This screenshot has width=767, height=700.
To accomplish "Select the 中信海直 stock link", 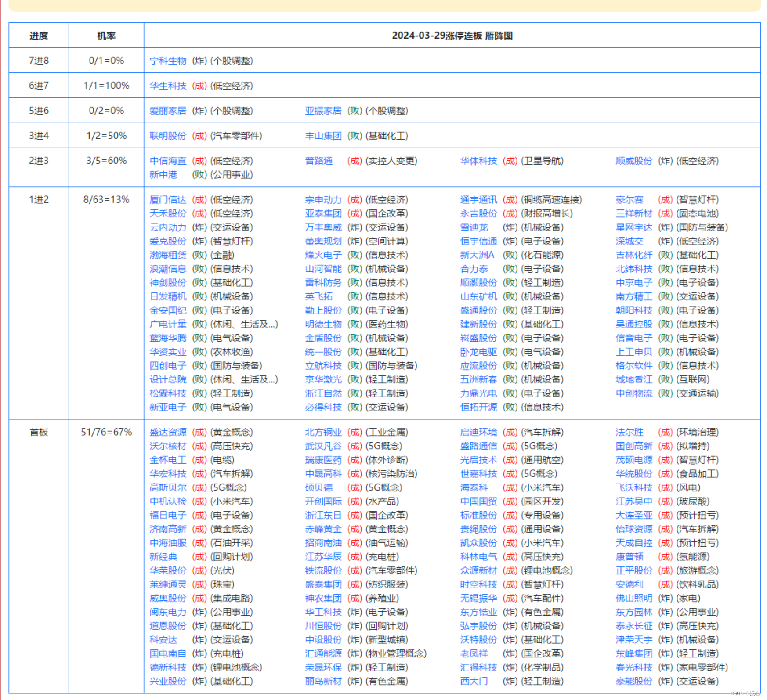I will [x=168, y=161].
